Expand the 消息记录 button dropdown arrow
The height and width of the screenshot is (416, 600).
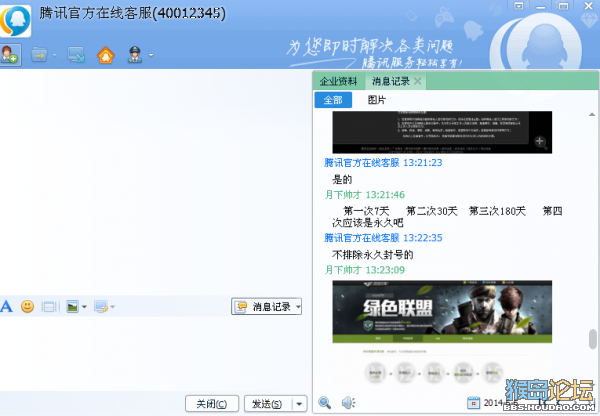[298, 307]
